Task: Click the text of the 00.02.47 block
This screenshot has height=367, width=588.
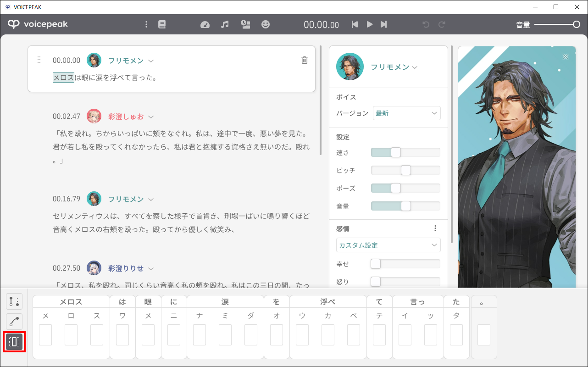Action: [182, 148]
